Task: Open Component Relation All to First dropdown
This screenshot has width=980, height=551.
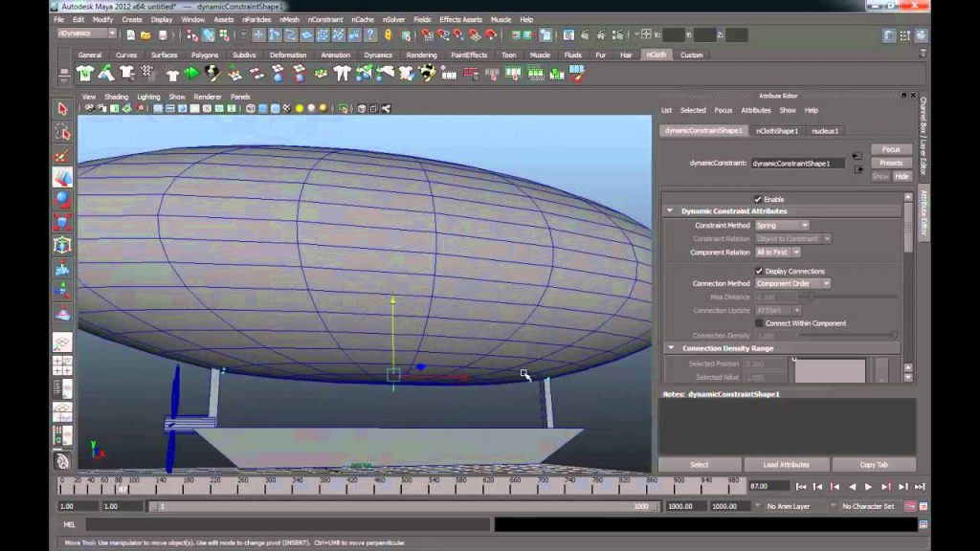Action: 777,253
